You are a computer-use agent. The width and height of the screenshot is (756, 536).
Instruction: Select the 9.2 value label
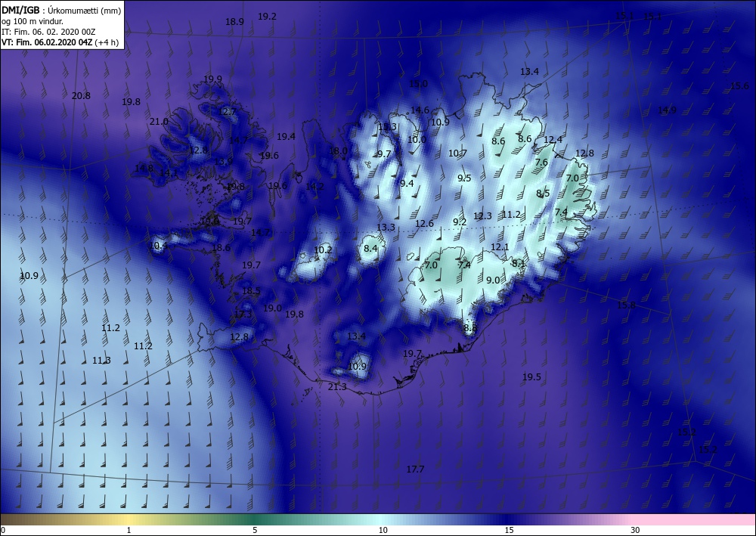tap(460, 222)
